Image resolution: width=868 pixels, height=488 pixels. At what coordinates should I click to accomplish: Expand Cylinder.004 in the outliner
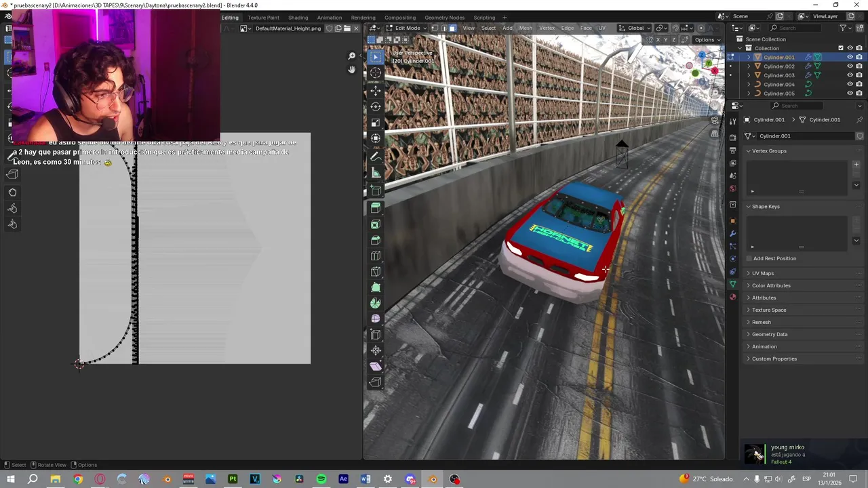coord(749,85)
